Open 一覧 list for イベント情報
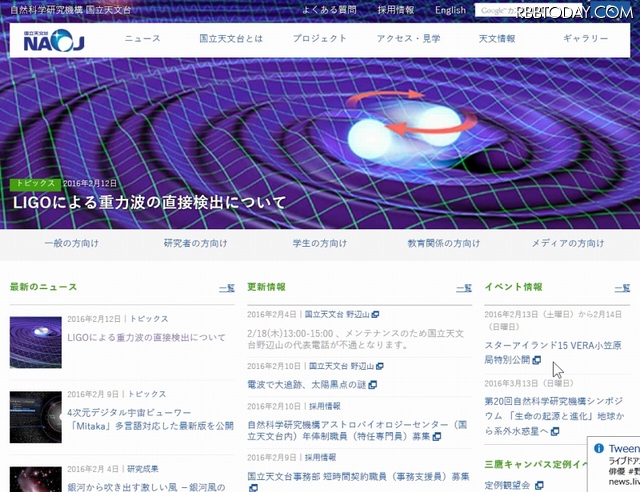Viewport: 640px width, 492px height. pyautogui.click(x=622, y=288)
